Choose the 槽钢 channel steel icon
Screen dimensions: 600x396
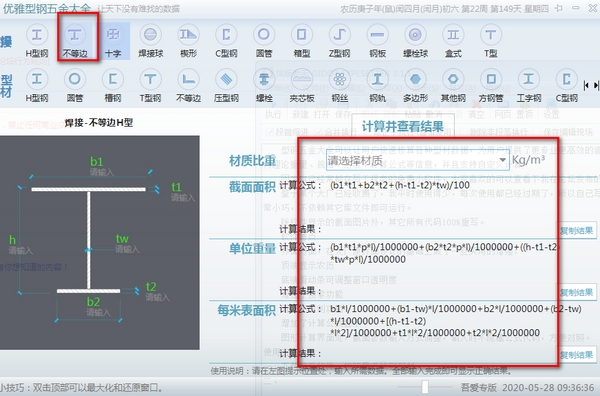[112, 86]
